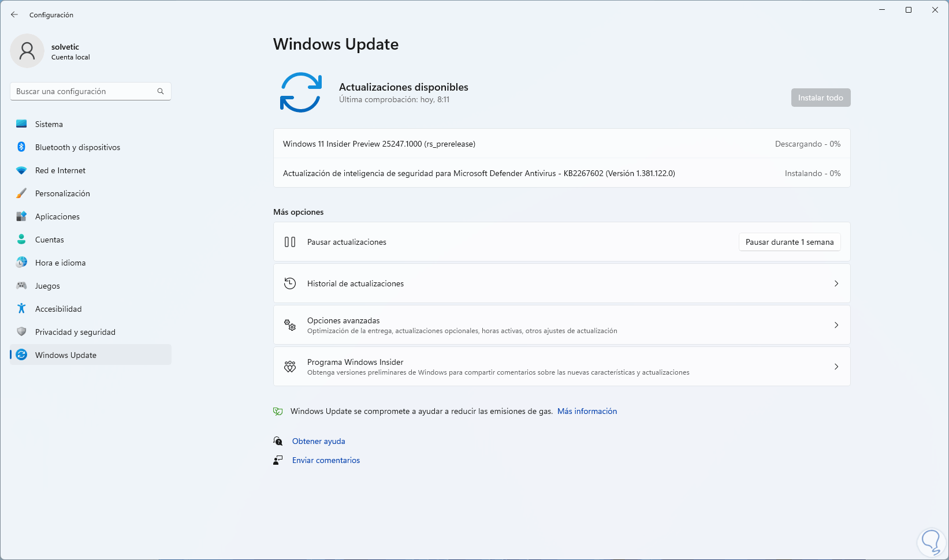Open Aplicaciones from the sidebar icon
Viewport: 949px width, 560px height.
[x=21, y=216]
